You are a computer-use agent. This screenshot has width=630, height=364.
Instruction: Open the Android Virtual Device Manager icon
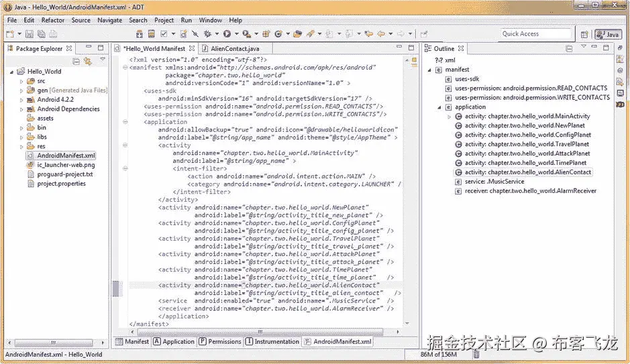point(152,34)
